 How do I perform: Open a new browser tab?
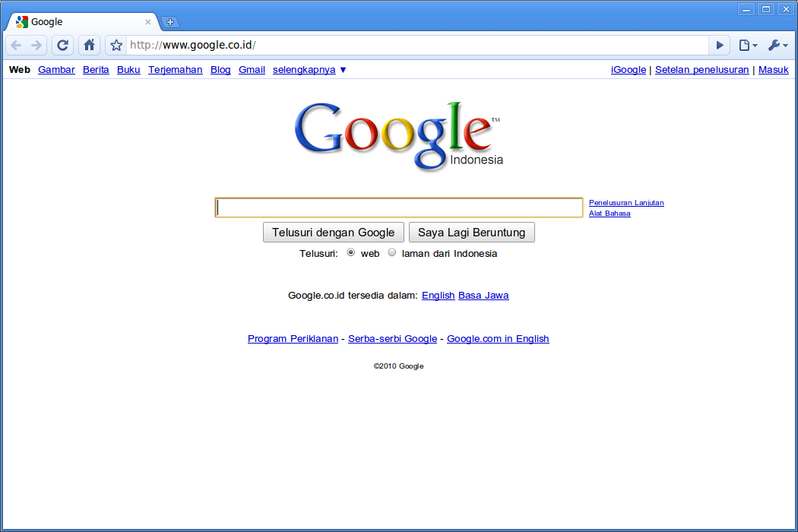click(170, 21)
